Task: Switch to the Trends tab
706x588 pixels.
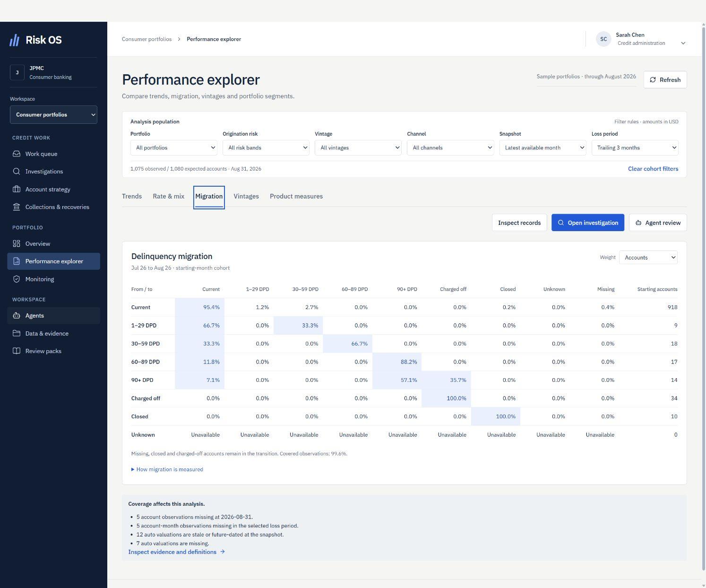Action: pyautogui.click(x=132, y=197)
